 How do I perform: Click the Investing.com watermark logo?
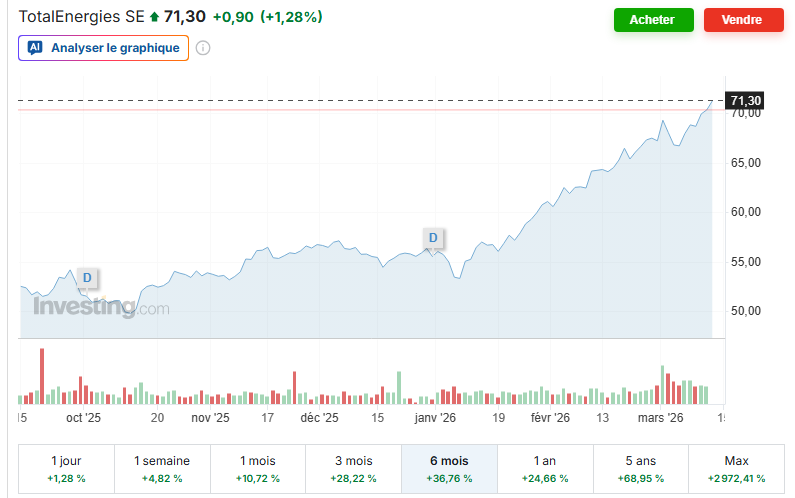click(x=101, y=308)
